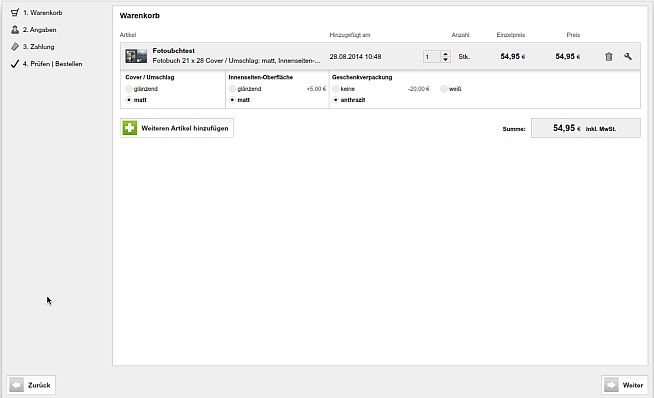Viewport: 654px width, 398px height.
Task: Click the Fotoubchtest article title
Action: [174, 50]
